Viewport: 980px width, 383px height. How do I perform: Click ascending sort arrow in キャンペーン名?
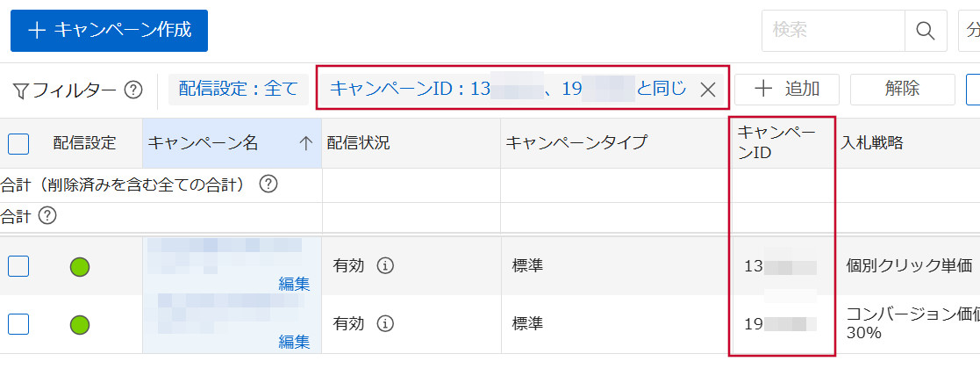[x=305, y=143]
